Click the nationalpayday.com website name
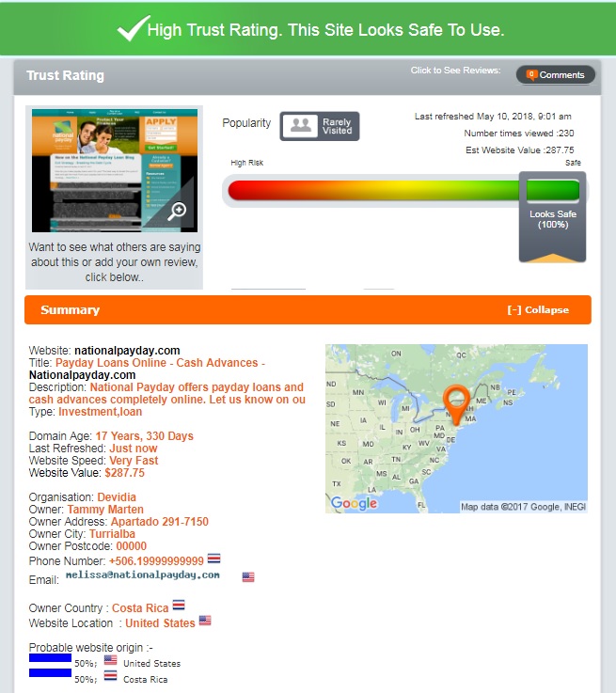The image size is (616, 693). pyautogui.click(x=127, y=351)
